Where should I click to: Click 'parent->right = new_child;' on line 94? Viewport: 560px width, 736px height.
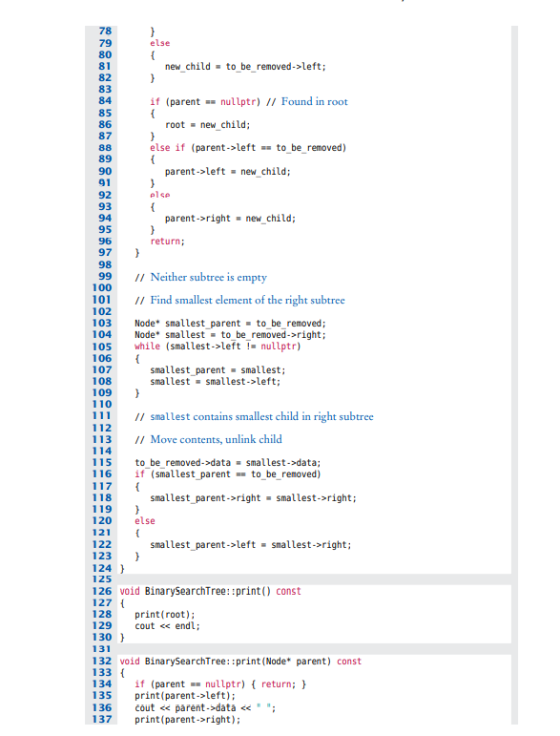230,219
